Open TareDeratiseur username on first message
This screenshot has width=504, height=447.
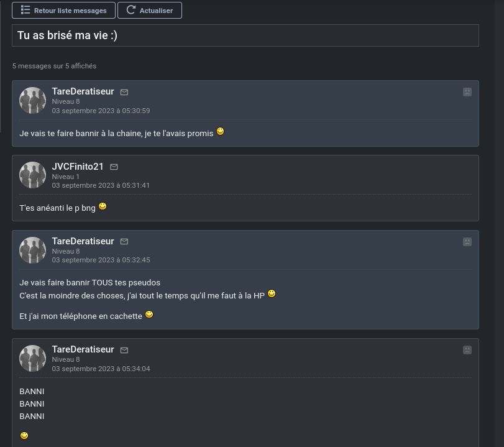pyautogui.click(x=83, y=91)
